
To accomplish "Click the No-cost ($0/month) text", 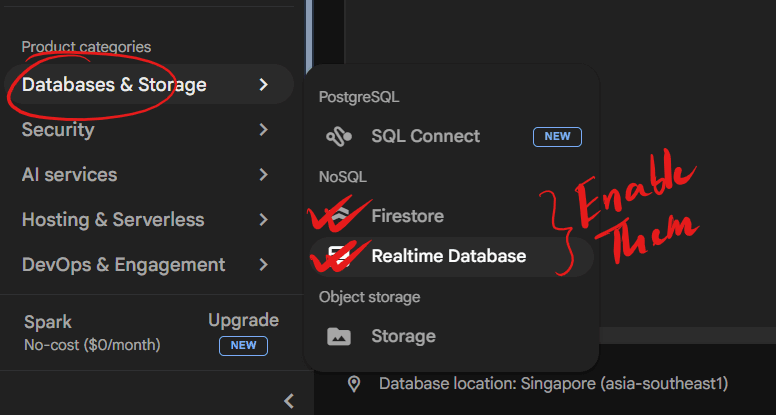I will [92, 345].
